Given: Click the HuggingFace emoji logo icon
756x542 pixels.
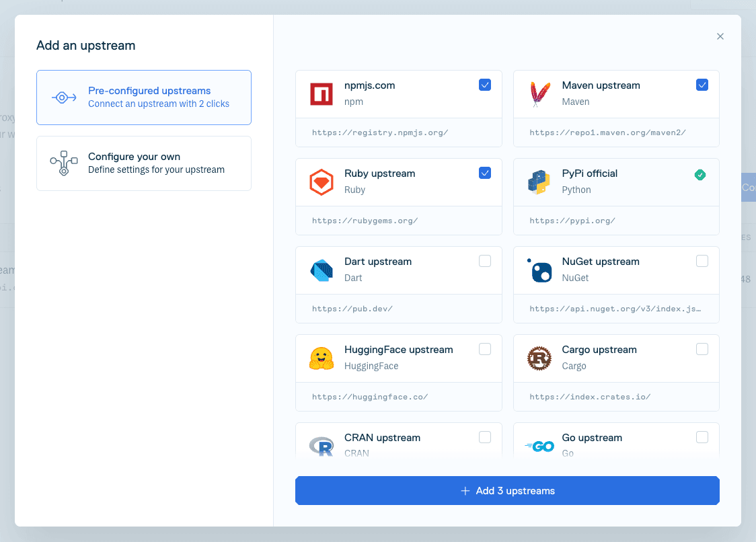Looking at the screenshot, I should (322, 358).
